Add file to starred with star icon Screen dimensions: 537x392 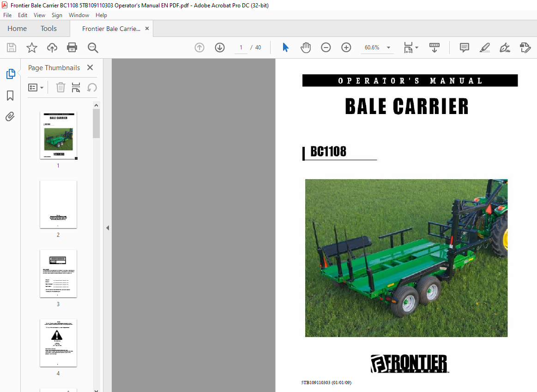(x=32, y=48)
